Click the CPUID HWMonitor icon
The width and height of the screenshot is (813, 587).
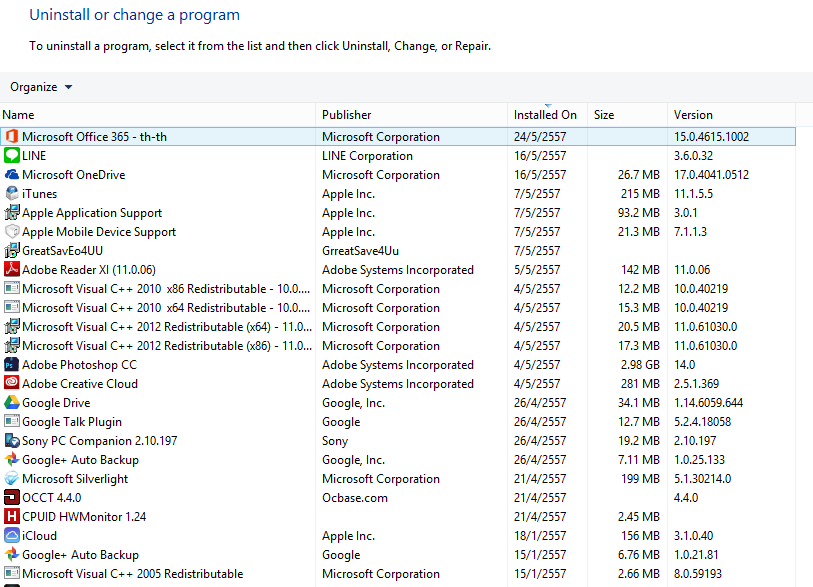[12, 517]
